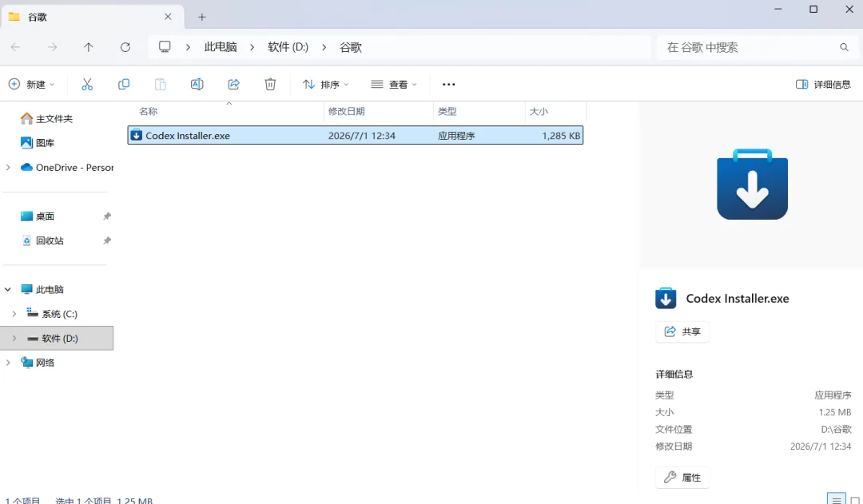Expand the 网络 tree node
The height and width of the screenshot is (504, 863).
coord(8,362)
